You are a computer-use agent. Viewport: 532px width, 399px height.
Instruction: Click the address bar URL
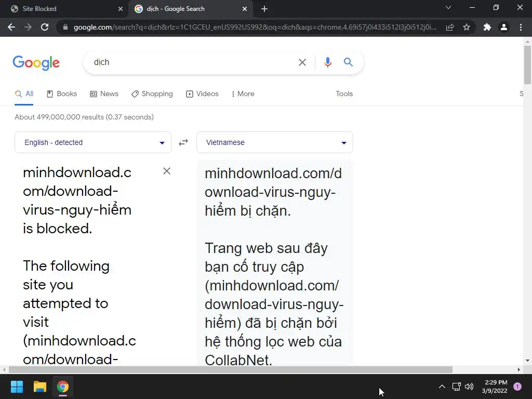point(255,27)
